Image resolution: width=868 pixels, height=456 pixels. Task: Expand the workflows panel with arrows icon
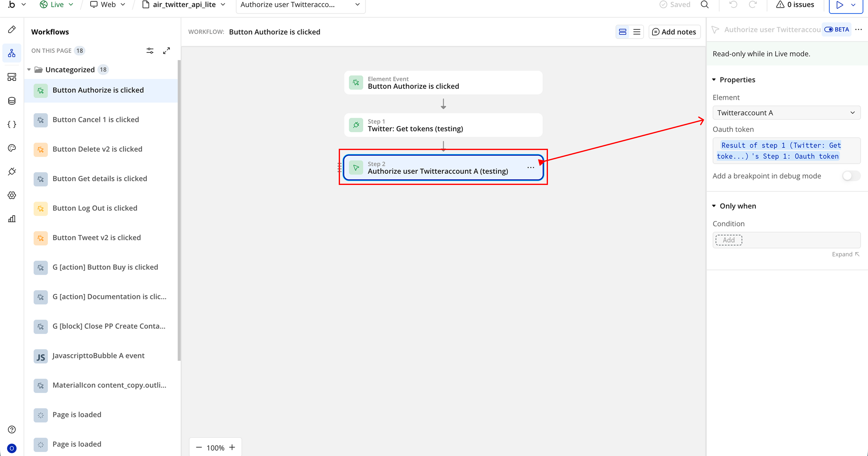[x=166, y=51]
